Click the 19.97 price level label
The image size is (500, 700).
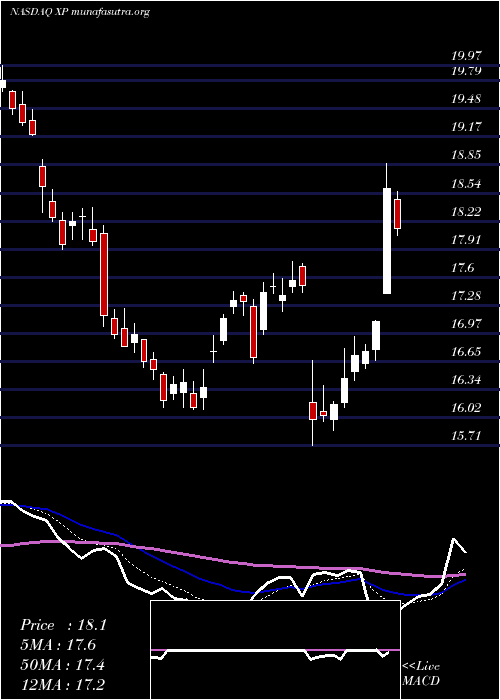(467, 56)
